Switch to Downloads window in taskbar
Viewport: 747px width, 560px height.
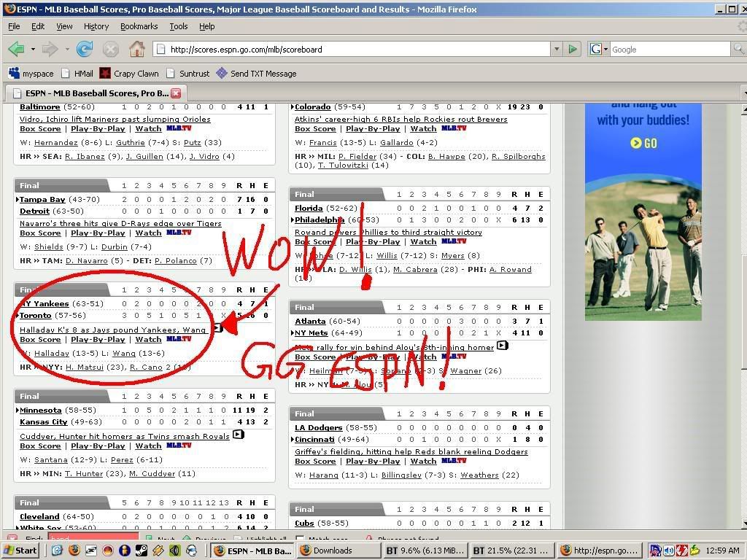338,551
